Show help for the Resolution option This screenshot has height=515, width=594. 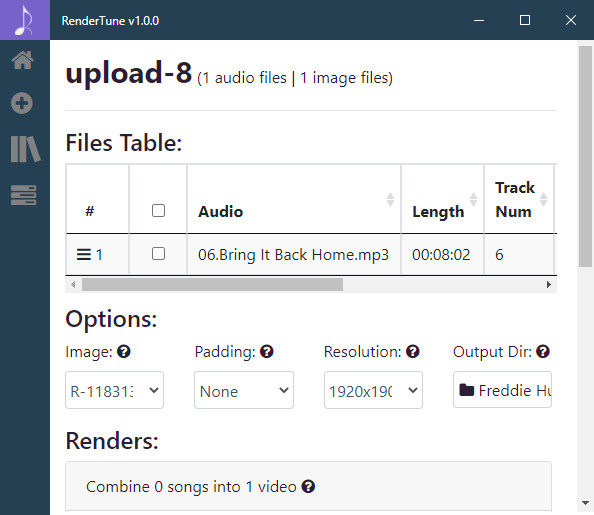(413, 352)
